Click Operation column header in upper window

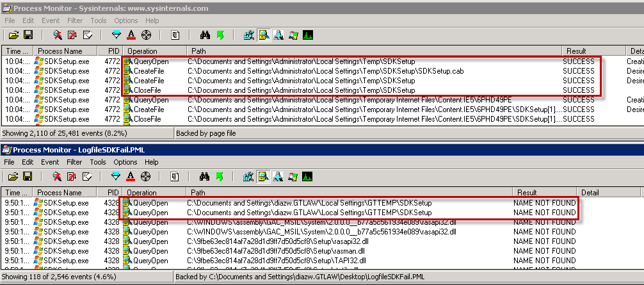[142, 51]
